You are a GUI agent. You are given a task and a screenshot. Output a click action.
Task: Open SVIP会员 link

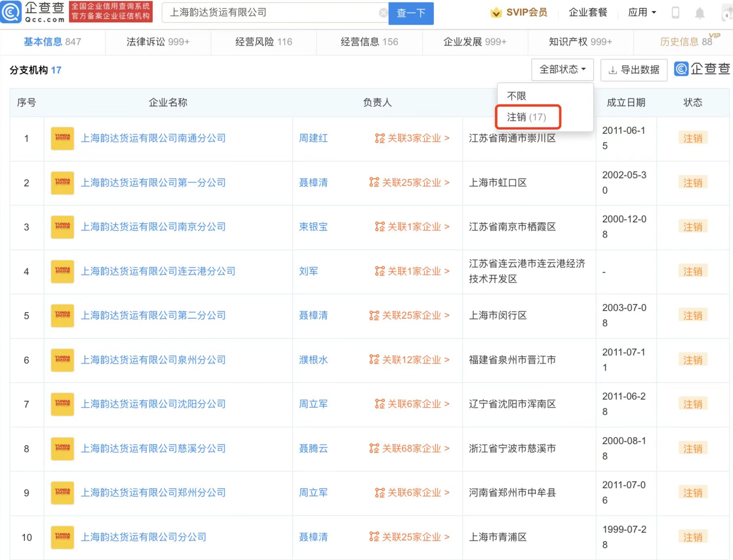point(527,13)
